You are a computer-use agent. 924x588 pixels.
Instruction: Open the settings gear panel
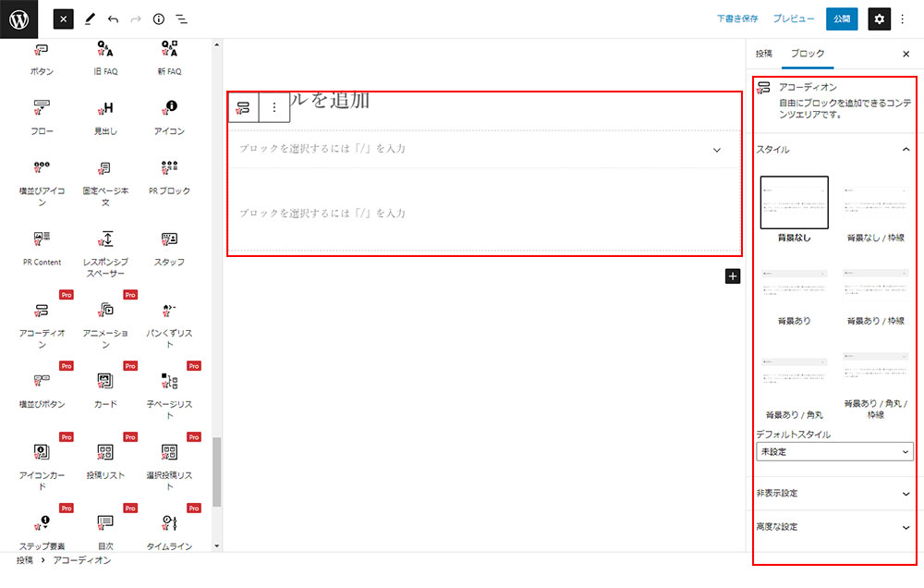879,18
